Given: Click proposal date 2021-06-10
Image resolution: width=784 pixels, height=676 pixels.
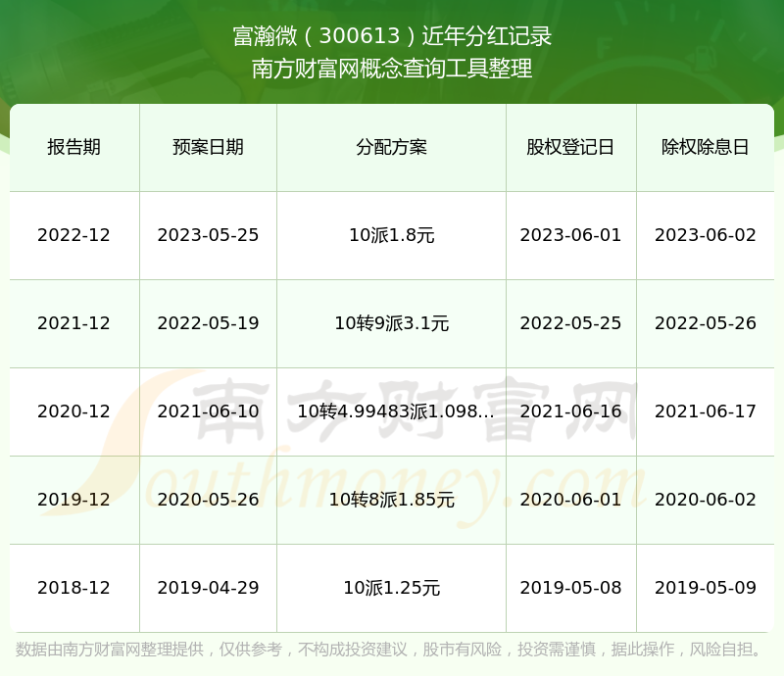Looking at the screenshot, I should 208,411.
